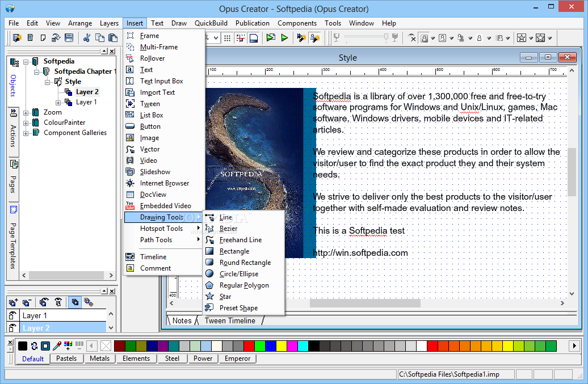Screen dimensions: 588x384
Task: Click the Copy icon in the toolbar
Action: coord(100,38)
